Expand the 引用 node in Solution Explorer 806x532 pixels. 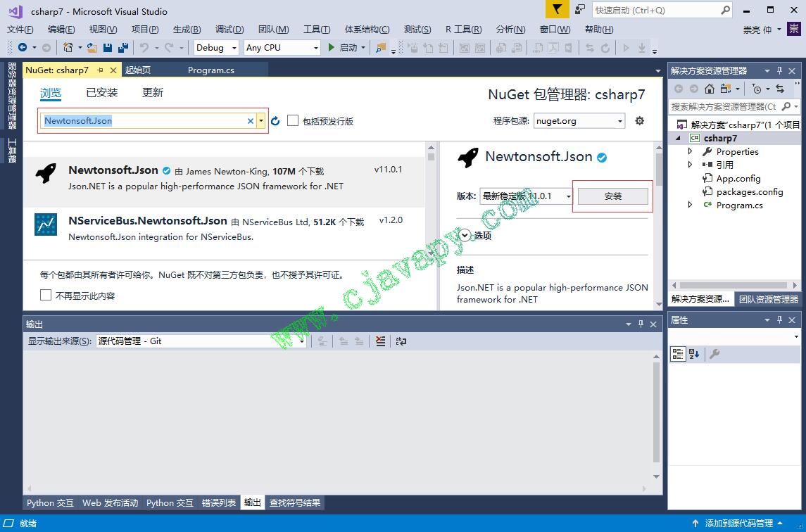coord(691,165)
